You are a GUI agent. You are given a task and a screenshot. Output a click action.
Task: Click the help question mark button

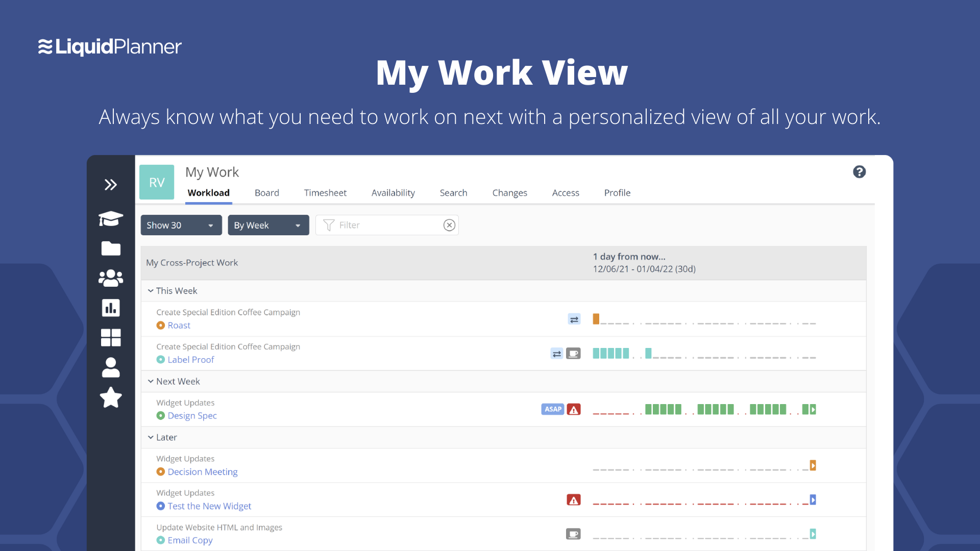point(860,172)
